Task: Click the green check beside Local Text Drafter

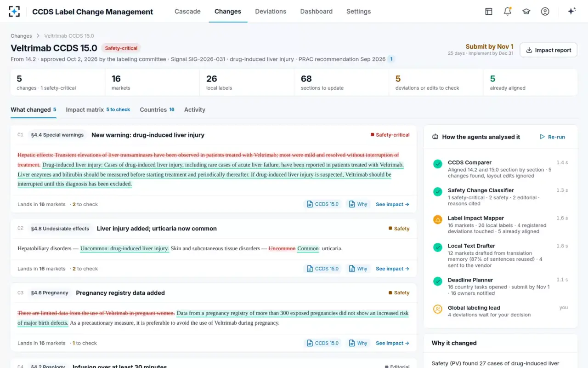Action: (x=438, y=247)
